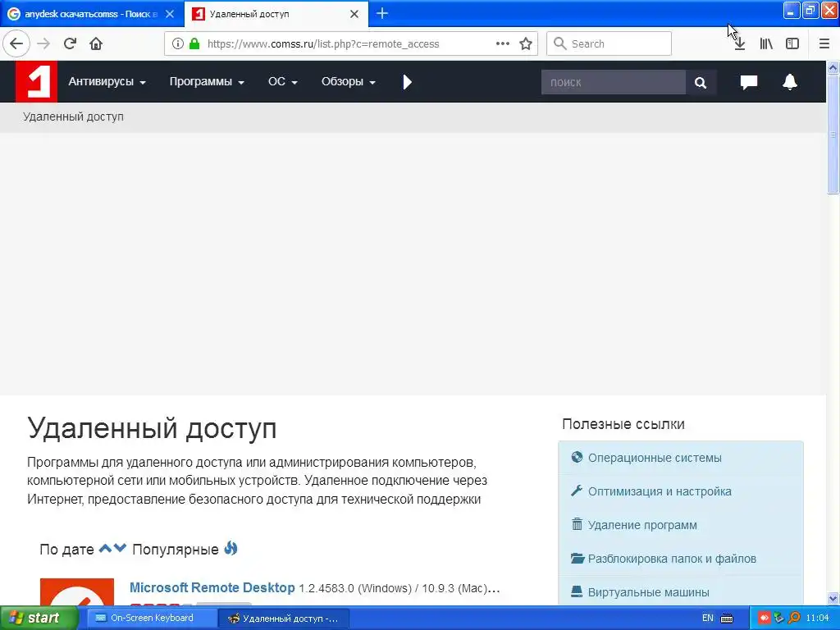Open the Обзоры dropdown menu
The width and height of the screenshot is (840, 630).
coord(348,81)
